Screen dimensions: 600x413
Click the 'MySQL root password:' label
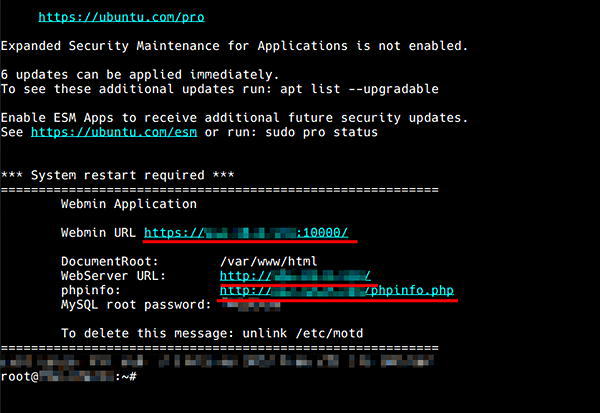click(x=136, y=305)
